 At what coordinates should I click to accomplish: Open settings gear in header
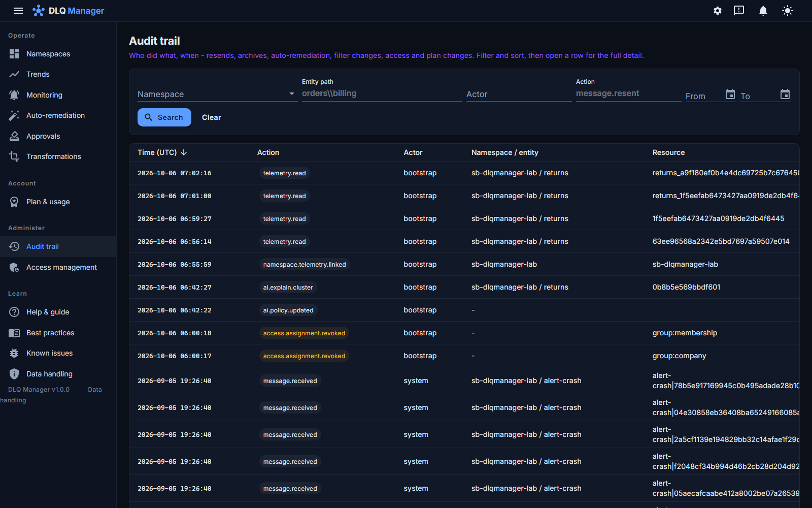tap(718, 11)
